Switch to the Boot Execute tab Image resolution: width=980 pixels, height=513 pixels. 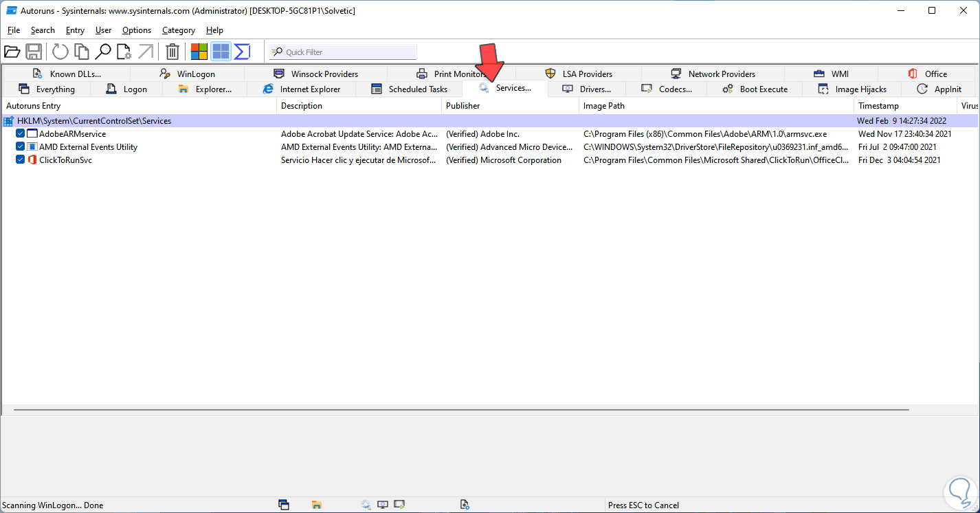755,89
